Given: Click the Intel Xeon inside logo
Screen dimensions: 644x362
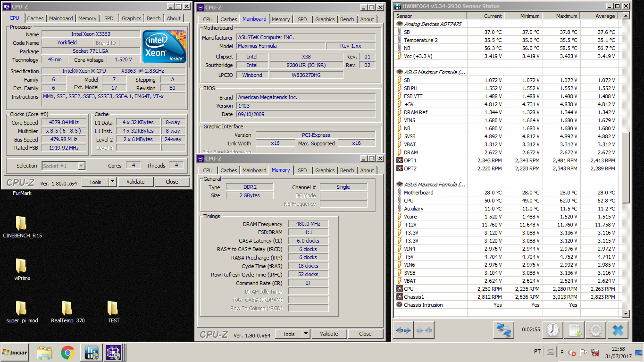Looking at the screenshot, I should coord(164,47).
